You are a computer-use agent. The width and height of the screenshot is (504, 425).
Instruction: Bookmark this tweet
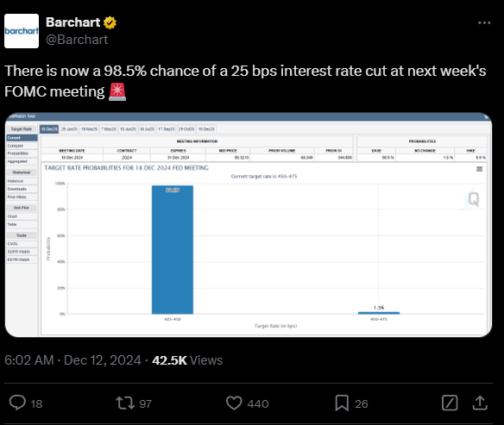[342, 403]
